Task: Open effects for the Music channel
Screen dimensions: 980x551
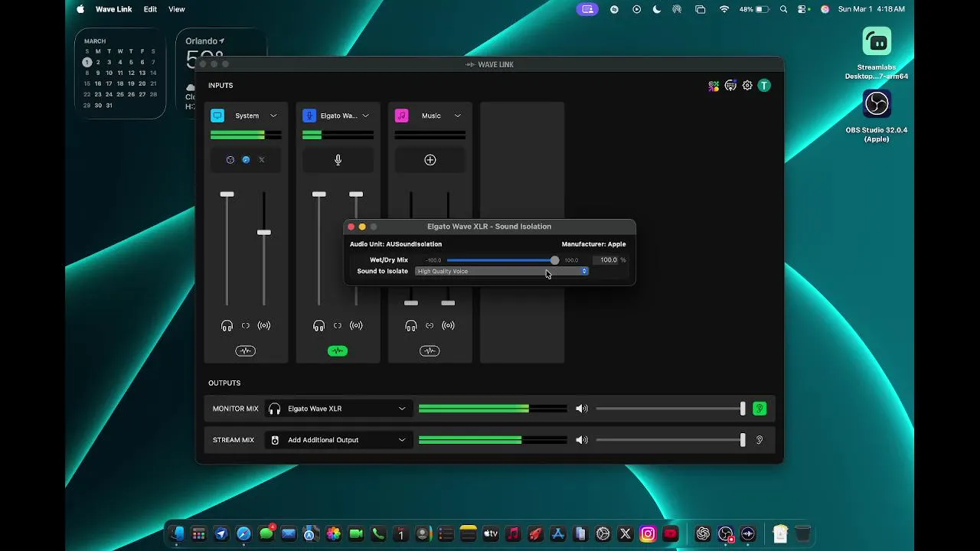Action: pos(430,351)
